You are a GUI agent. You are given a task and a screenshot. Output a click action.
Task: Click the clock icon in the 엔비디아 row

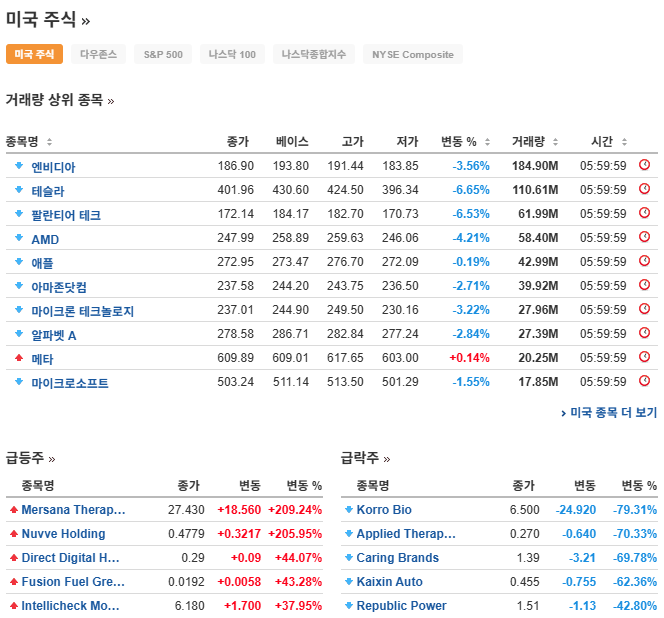pos(644,164)
